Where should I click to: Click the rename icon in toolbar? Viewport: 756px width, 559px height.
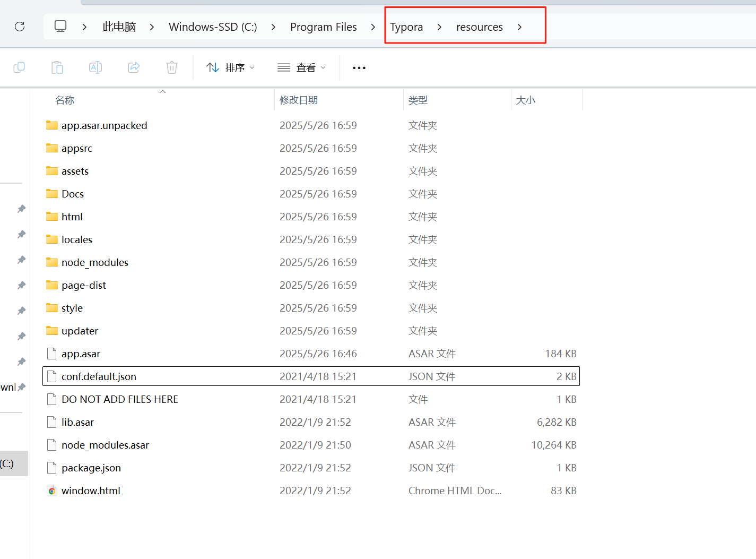(x=95, y=67)
